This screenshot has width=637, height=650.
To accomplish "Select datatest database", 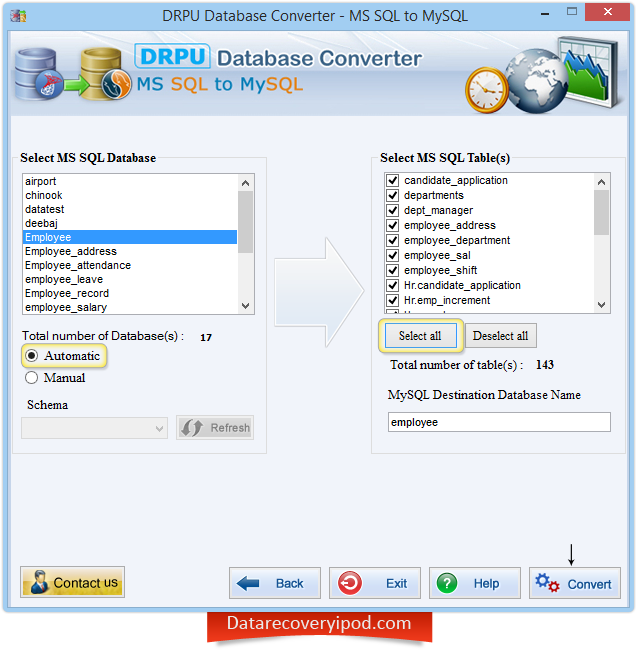I will [130, 209].
